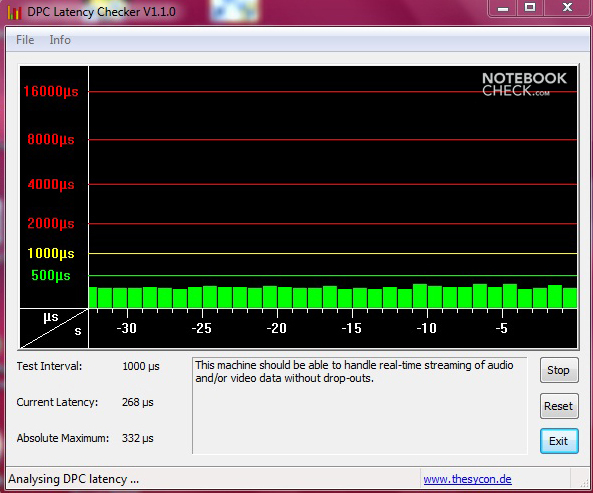Open the www.thesycon.de link
This screenshot has width=593, height=493.
tap(467, 479)
